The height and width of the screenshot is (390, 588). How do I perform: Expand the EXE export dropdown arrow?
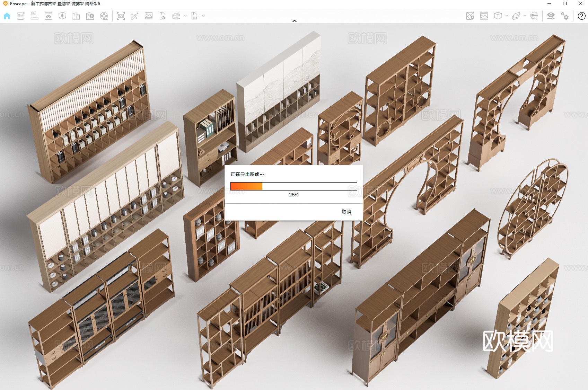(203, 16)
